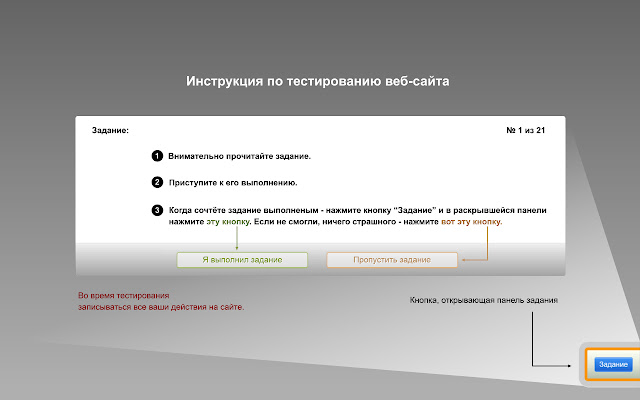The image size is (640, 400).
Task: Click the orange "вот эту кнопку" link text
Action: [x=471, y=222]
